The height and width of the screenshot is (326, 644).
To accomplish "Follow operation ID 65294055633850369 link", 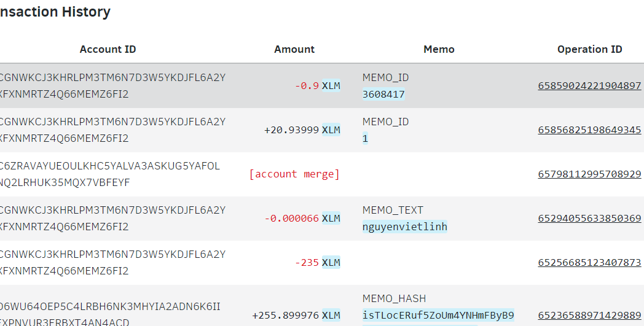I will click(x=589, y=219).
